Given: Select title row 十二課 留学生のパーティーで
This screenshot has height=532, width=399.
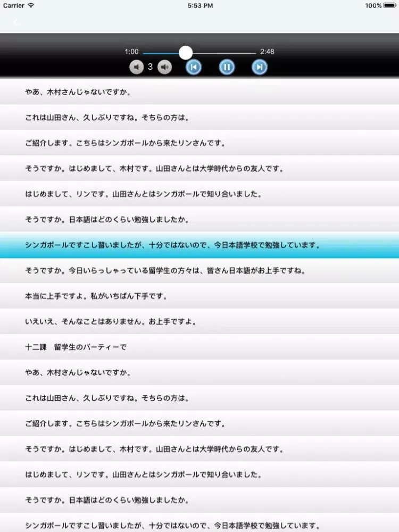Looking at the screenshot, I should pyautogui.click(x=199, y=347).
